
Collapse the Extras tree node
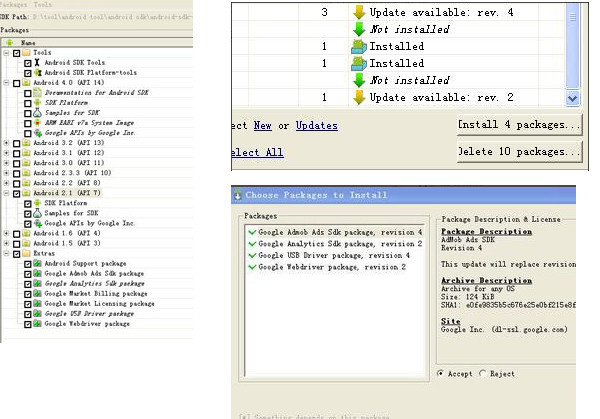[7, 253]
